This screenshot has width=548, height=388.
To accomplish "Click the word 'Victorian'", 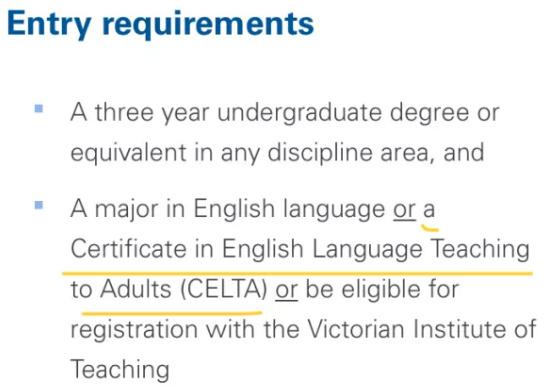I will (356, 329).
